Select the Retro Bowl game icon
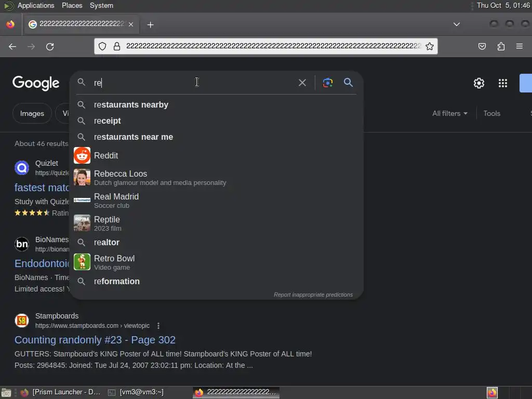532x399 pixels. pyautogui.click(x=82, y=262)
